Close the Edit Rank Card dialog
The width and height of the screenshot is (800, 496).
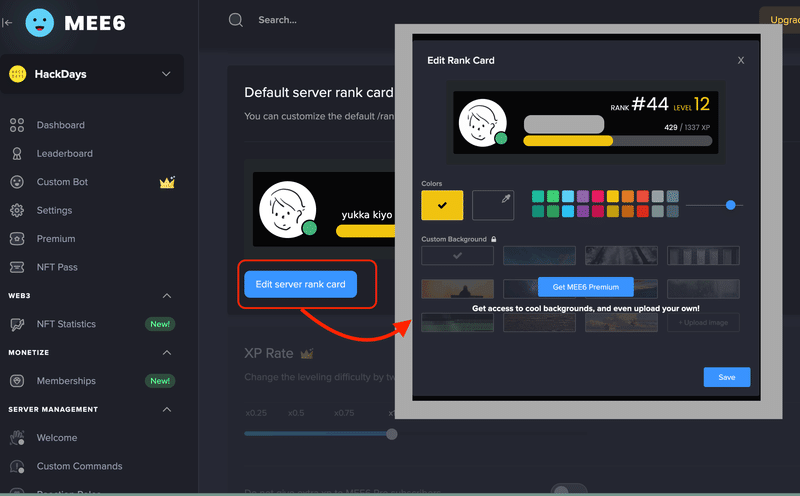pyautogui.click(x=741, y=60)
